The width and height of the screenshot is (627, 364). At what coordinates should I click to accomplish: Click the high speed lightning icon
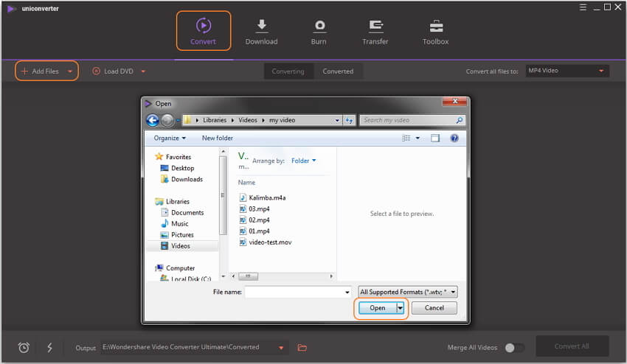(x=49, y=347)
